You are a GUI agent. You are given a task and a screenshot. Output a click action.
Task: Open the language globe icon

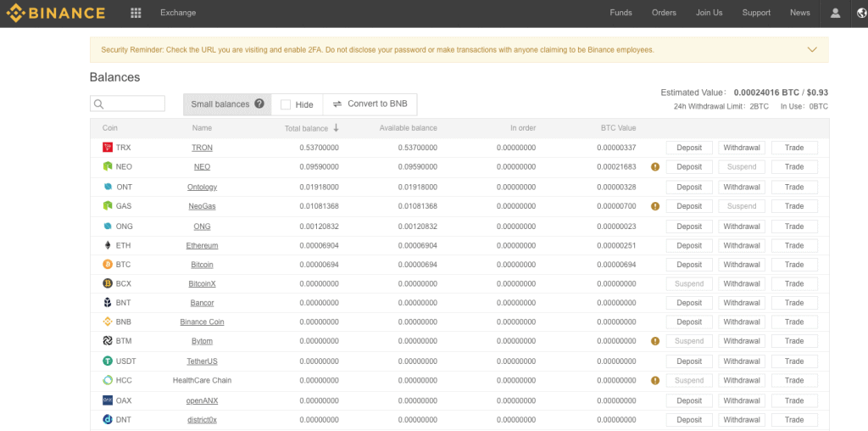pyautogui.click(x=862, y=13)
